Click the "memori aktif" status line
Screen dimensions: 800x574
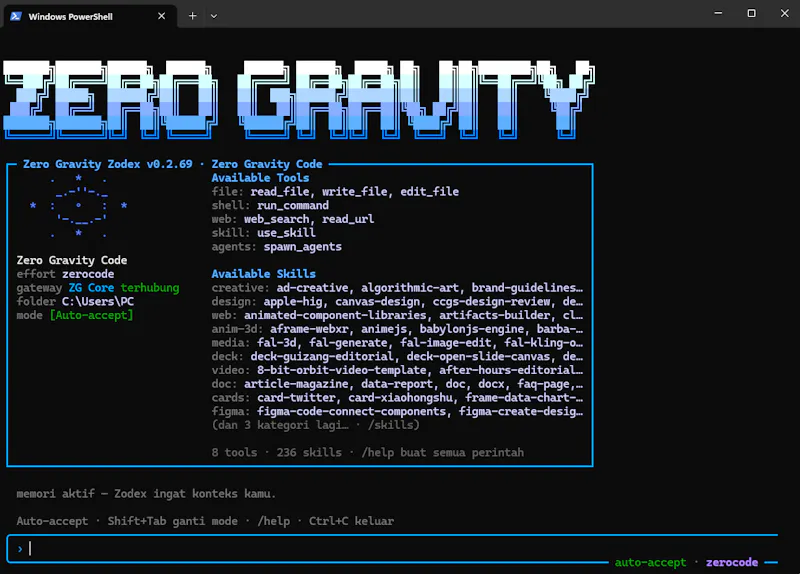point(146,494)
